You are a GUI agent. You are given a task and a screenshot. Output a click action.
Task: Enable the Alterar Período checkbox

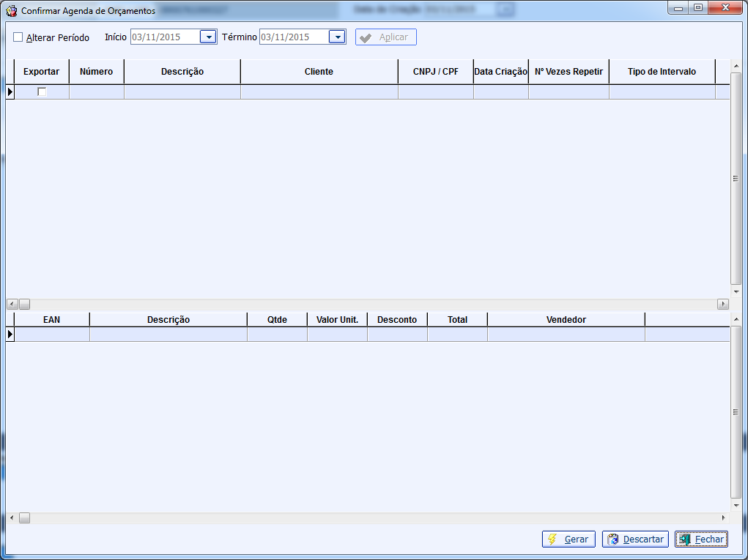pyautogui.click(x=18, y=37)
